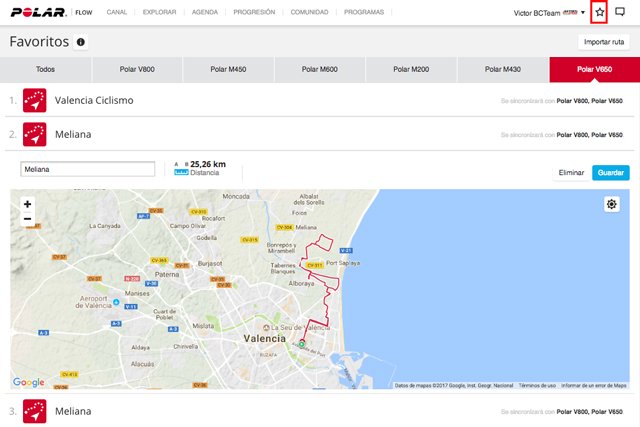Open the notifications speech bubble icon

[620, 12]
